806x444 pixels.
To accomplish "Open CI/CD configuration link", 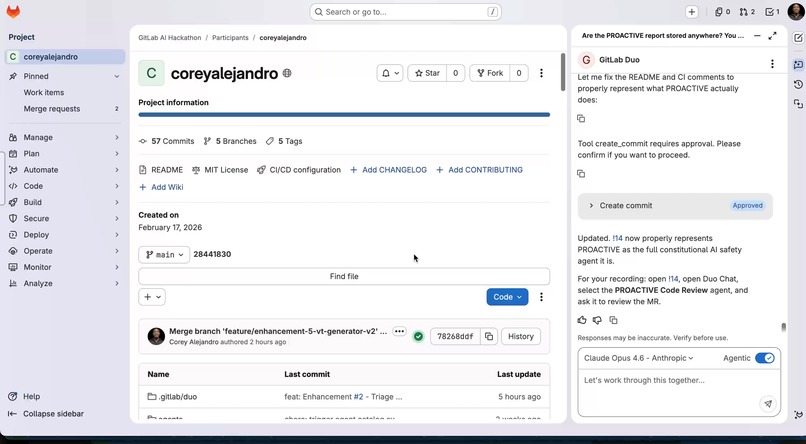I will click(299, 170).
